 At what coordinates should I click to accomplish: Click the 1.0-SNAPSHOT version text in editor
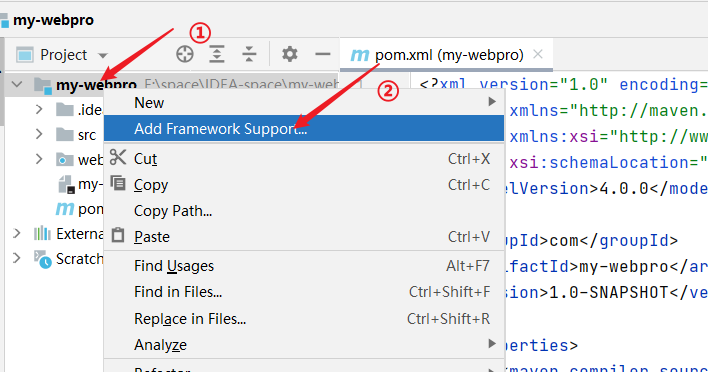(608, 293)
